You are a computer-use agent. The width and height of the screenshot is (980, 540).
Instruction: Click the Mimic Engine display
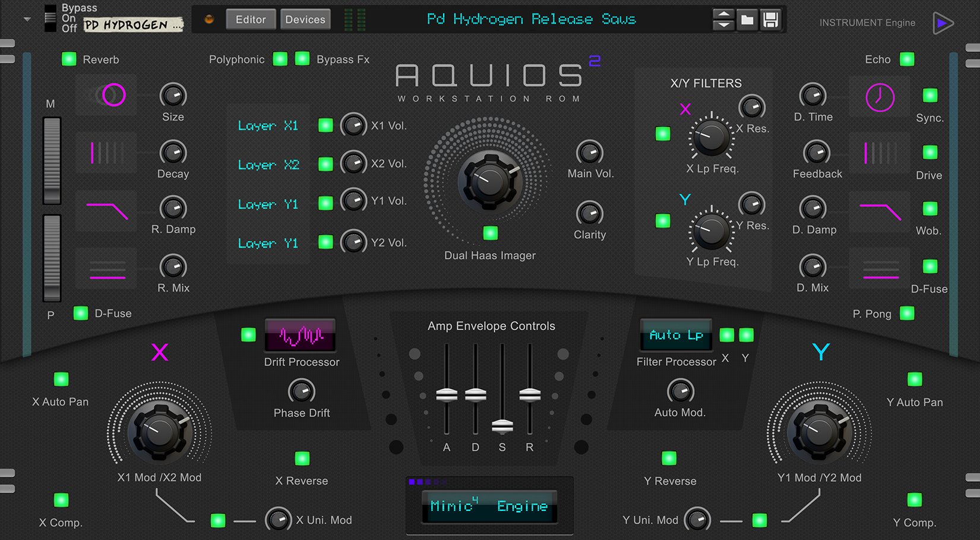click(x=488, y=506)
